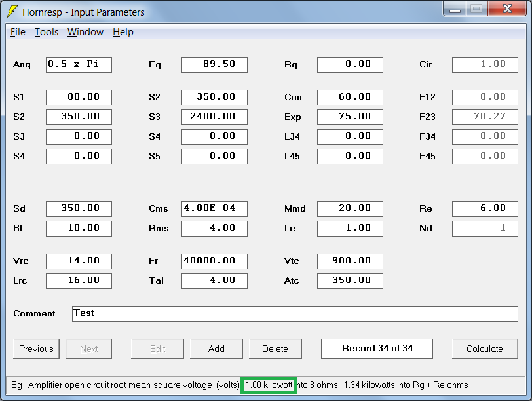The width and height of the screenshot is (532, 401).
Task: Go to the Previous record
Action: pyautogui.click(x=36, y=349)
